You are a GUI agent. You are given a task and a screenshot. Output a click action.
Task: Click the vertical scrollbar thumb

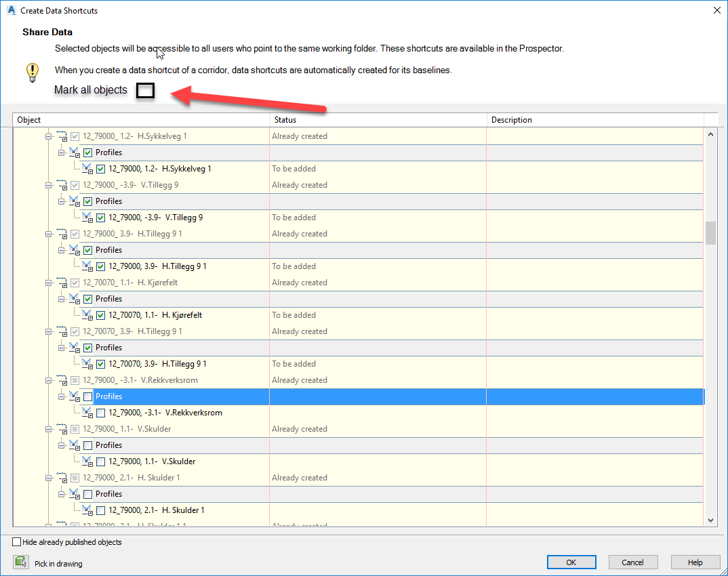click(x=710, y=233)
